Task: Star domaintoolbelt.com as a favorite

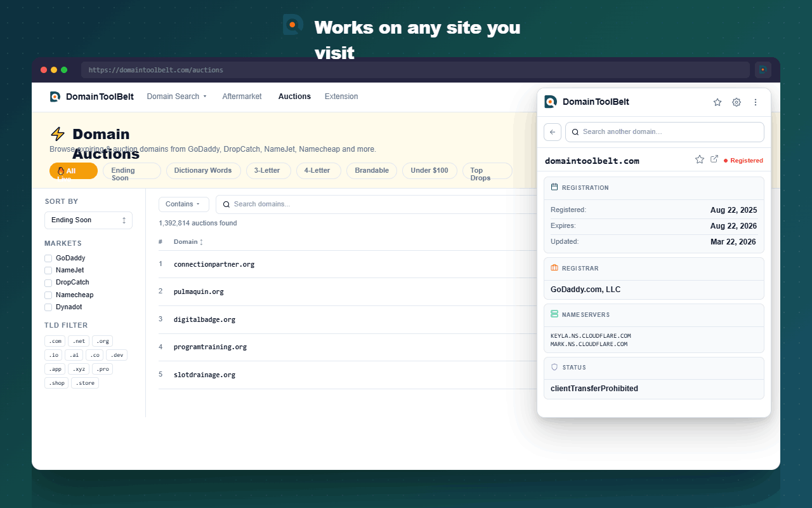Action: tap(700, 159)
